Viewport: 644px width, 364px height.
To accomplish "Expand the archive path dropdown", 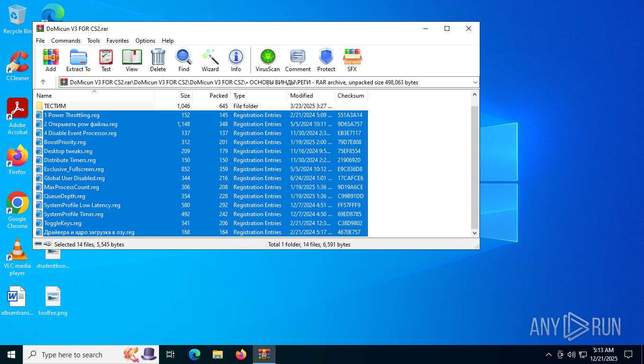I will point(475,82).
